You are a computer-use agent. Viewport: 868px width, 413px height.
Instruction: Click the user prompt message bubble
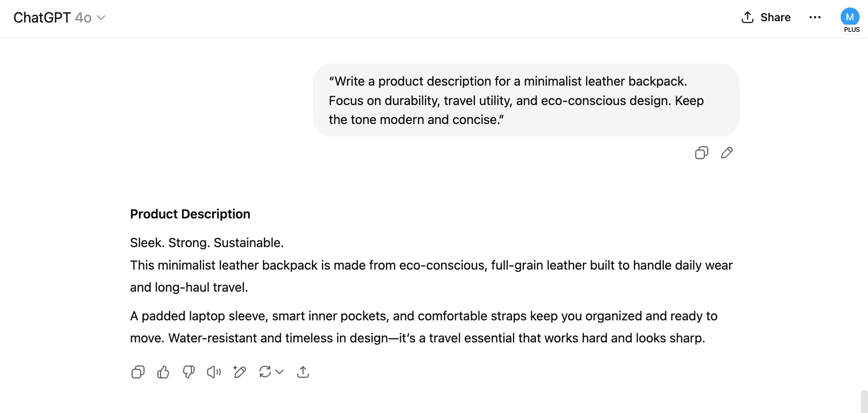[x=526, y=100]
